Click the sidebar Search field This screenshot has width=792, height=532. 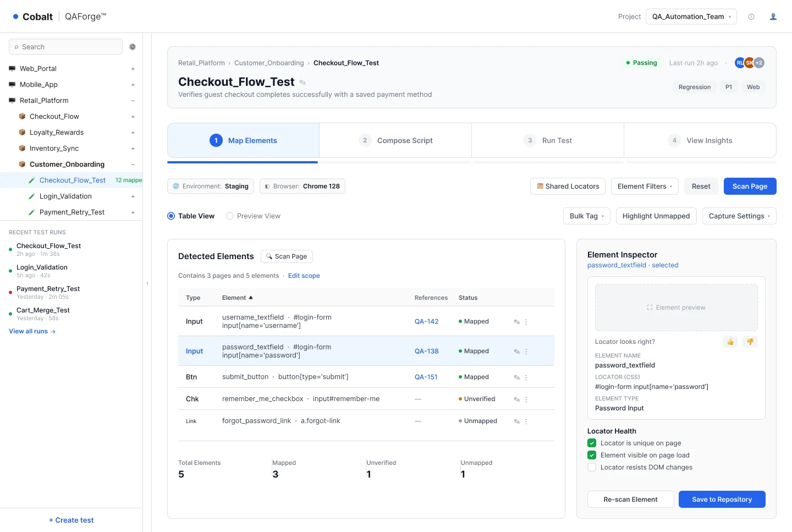[x=65, y=47]
